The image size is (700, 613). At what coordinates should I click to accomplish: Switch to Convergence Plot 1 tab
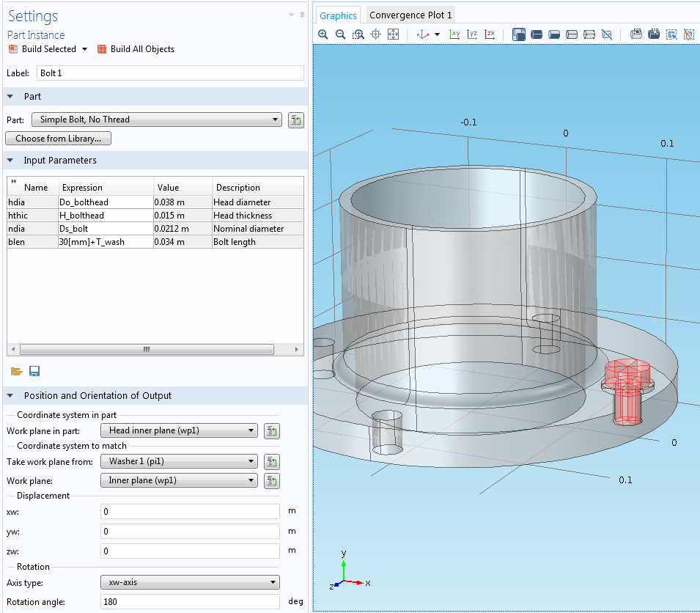click(x=410, y=15)
